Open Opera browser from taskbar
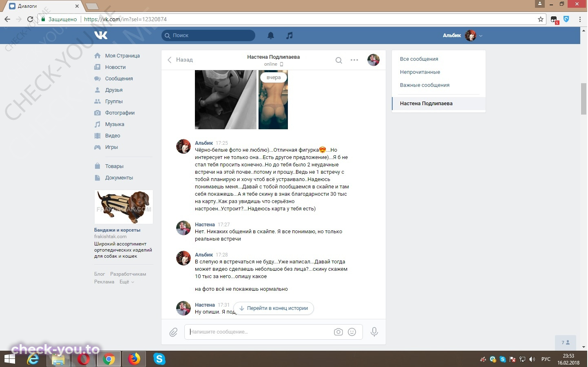Screen dimensions: 588x367 pyautogui.click(x=84, y=359)
